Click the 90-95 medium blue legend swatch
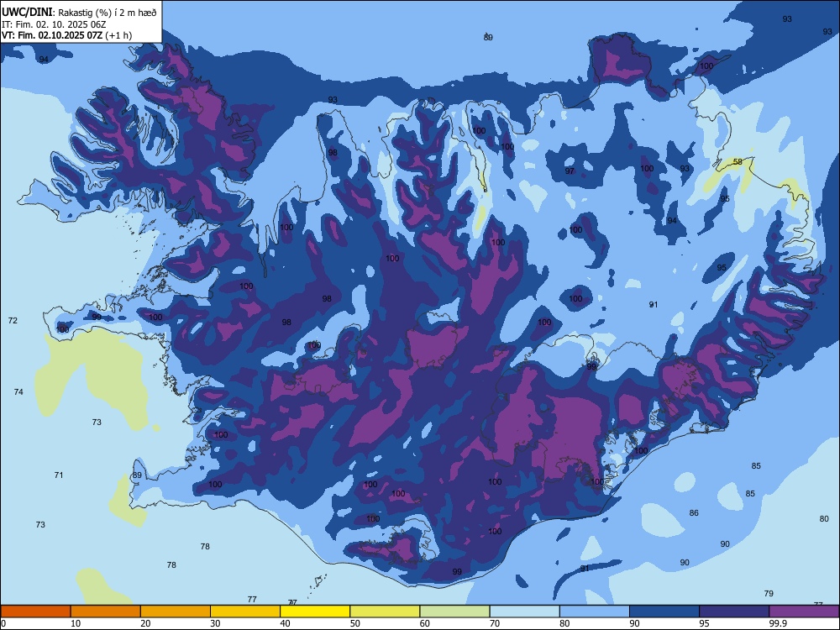840x630 pixels. tap(664, 612)
